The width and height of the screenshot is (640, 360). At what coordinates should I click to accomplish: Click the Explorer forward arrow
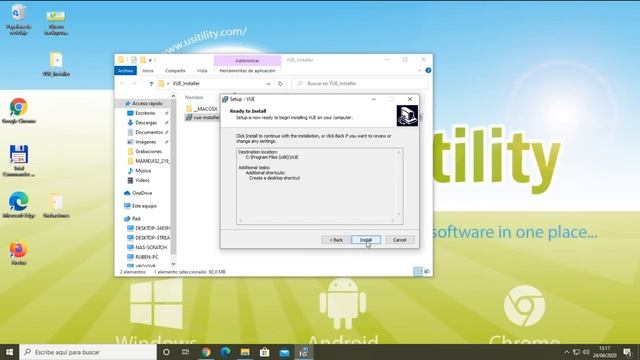pos(134,84)
